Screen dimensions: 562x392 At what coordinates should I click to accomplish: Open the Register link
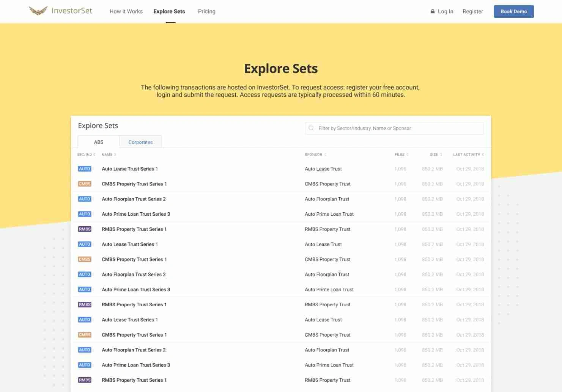coord(472,11)
